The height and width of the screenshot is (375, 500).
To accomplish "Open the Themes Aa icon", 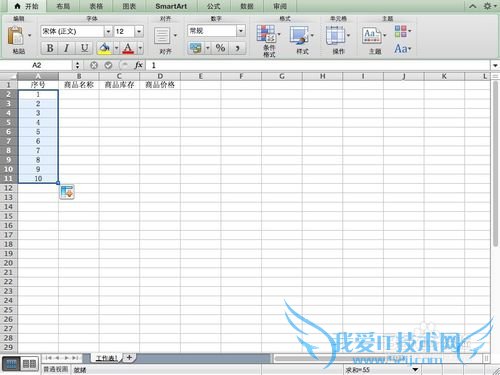I will 371,36.
